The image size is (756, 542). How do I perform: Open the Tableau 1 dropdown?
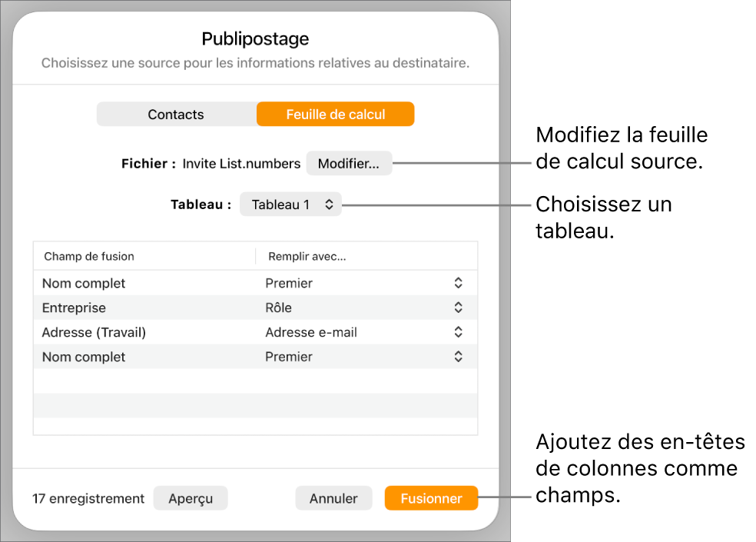point(290,204)
